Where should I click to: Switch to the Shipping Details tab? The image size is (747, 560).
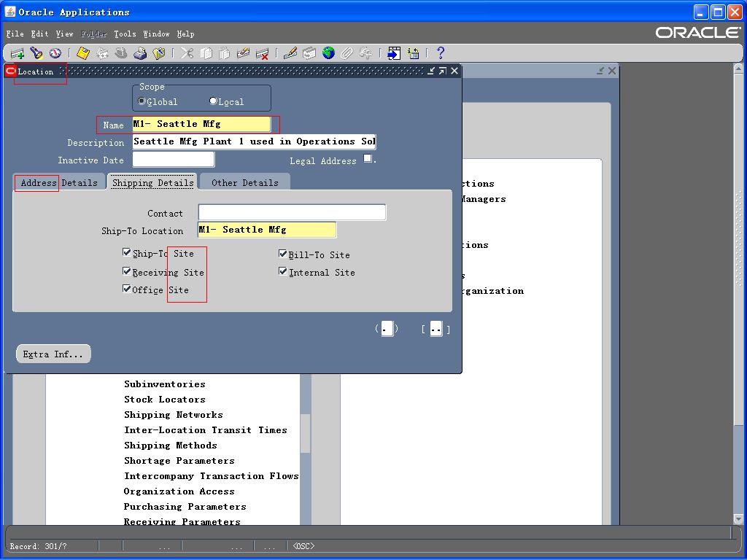[x=153, y=182]
